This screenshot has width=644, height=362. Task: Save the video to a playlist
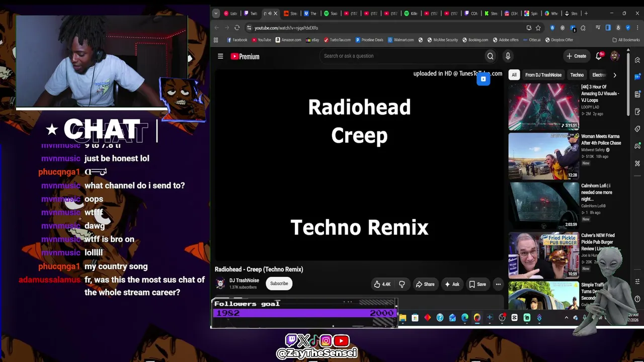tap(477, 285)
